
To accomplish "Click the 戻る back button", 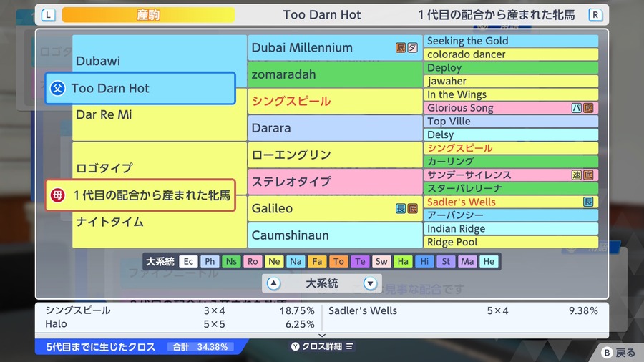I will pos(618,353).
